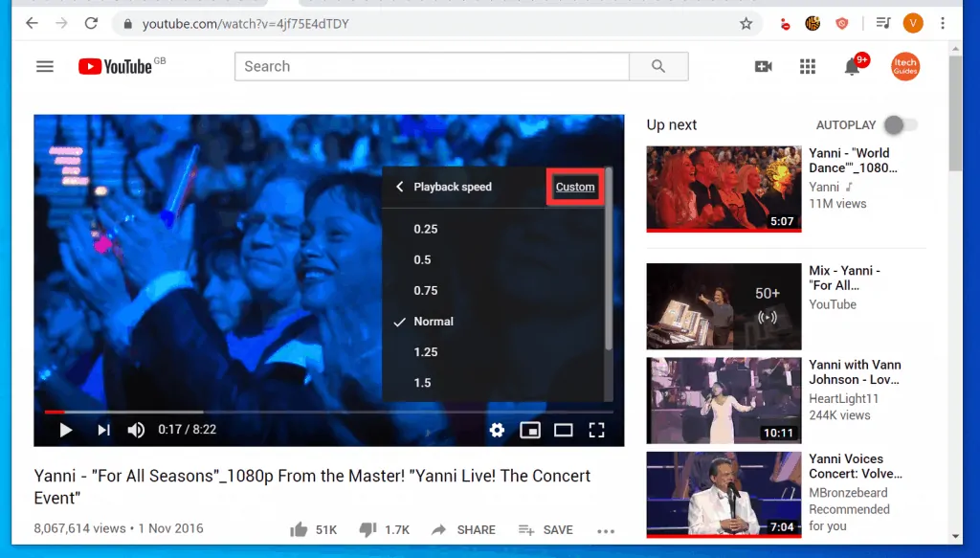Open the create video camera icon
The width and height of the screenshot is (980, 558).
(x=763, y=66)
